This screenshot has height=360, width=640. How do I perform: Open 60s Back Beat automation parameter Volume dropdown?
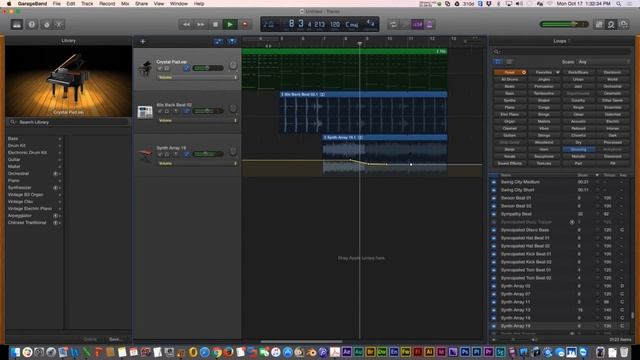(x=197, y=120)
